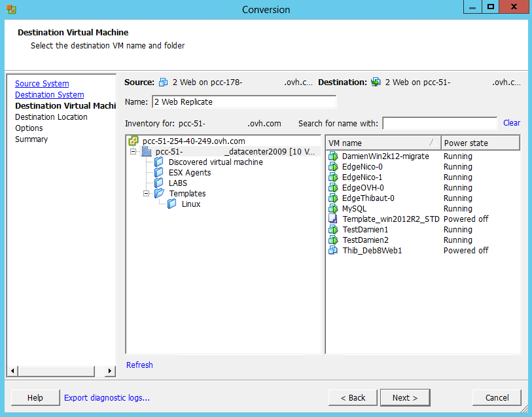This screenshot has height=417, width=532.
Task: Sort the list by VM name column
Action: coord(380,143)
